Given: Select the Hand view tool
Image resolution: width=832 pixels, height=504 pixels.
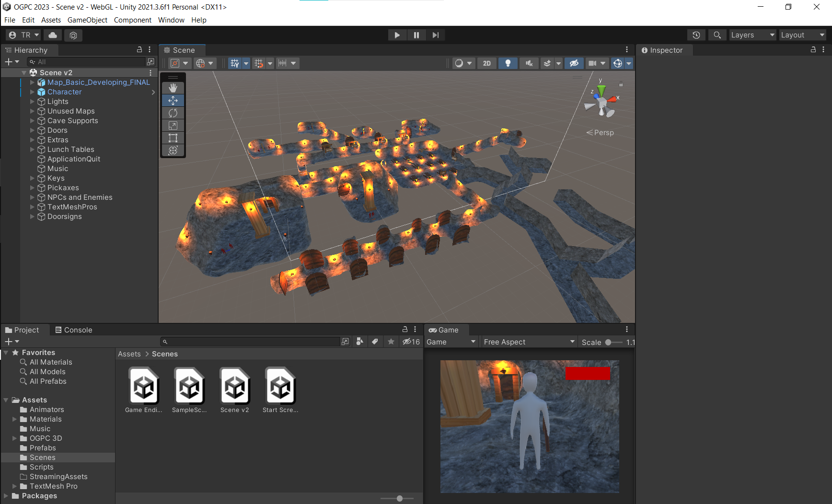Looking at the screenshot, I should pos(173,88).
